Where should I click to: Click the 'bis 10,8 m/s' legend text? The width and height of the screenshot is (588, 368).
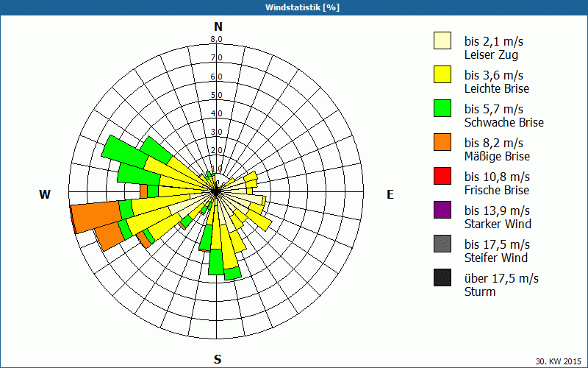498,177
